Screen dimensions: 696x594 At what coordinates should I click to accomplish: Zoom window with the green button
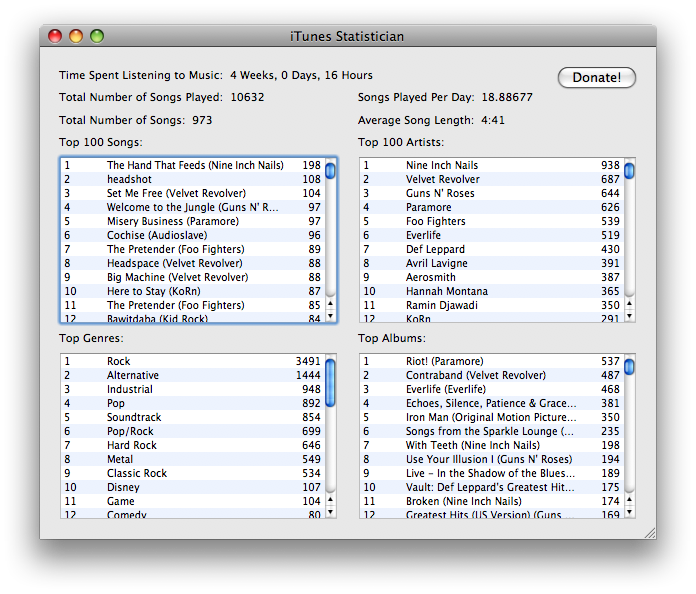click(97, 36)
